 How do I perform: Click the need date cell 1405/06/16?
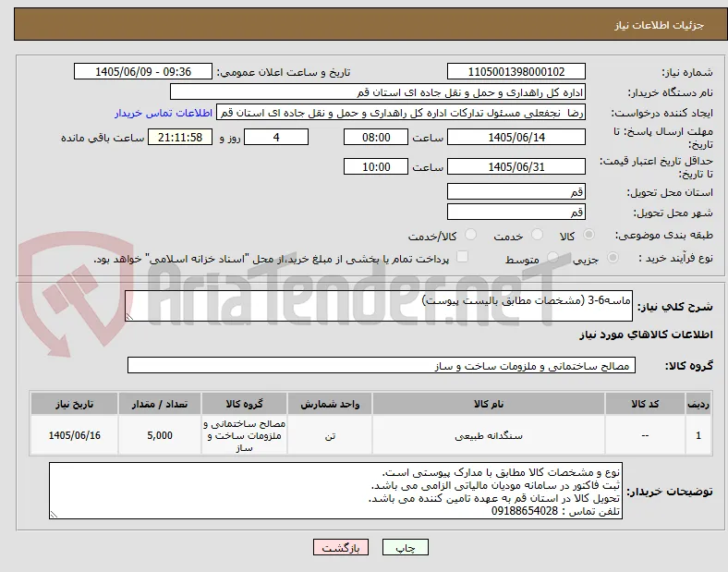(x=74, y=435)
